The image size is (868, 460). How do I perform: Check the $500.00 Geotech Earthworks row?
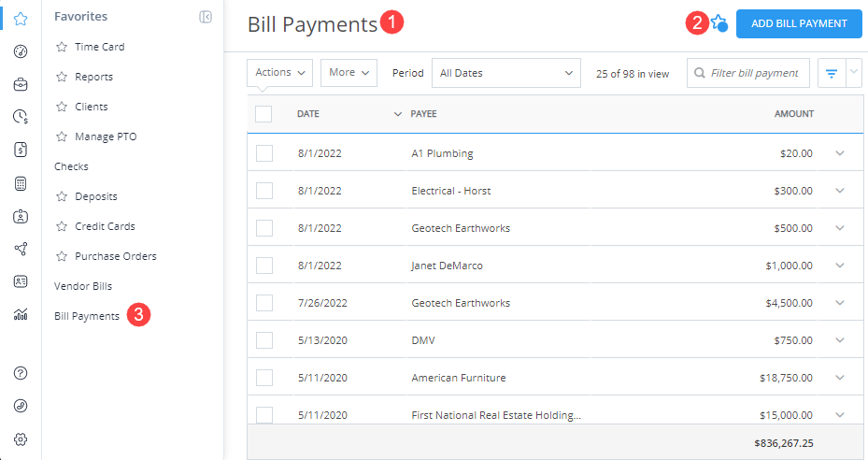264,228
